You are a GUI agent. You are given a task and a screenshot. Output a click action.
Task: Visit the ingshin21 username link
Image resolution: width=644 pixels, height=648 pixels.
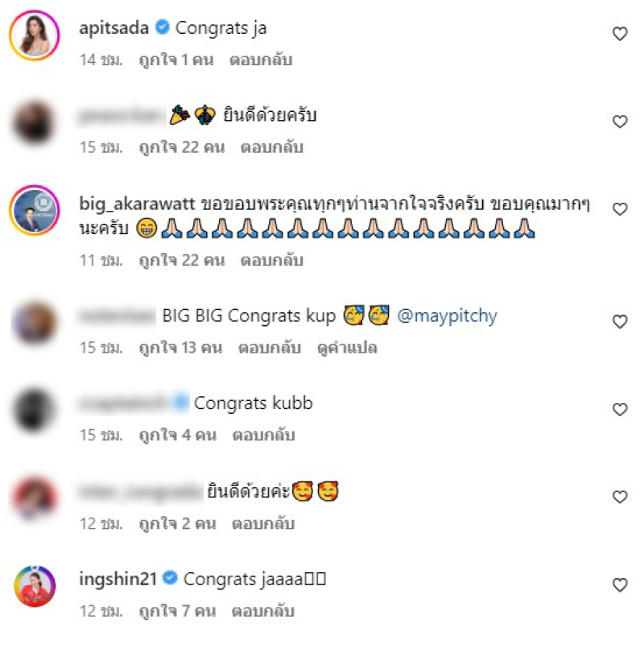click(118, 579)
